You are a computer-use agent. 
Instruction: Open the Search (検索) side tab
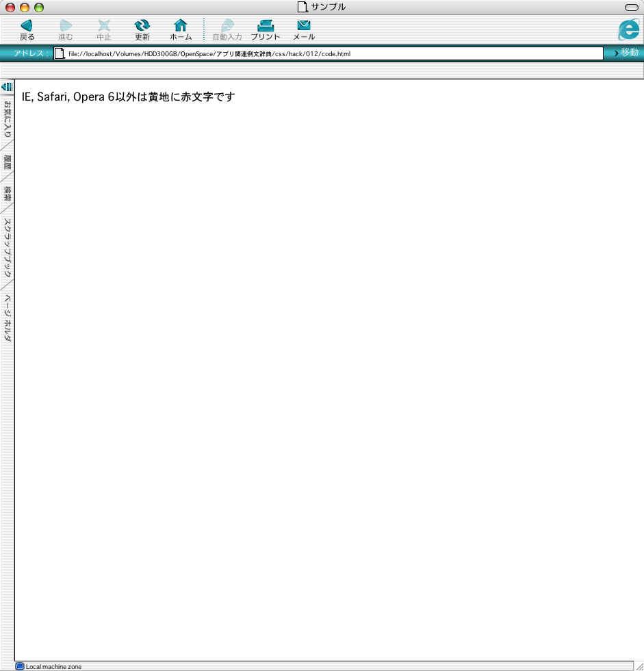point(8,193)
